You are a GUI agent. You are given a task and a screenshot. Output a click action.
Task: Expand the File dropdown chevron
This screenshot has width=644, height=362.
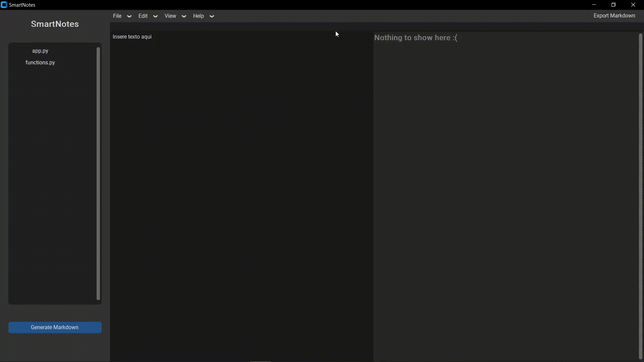pos(129,16)
